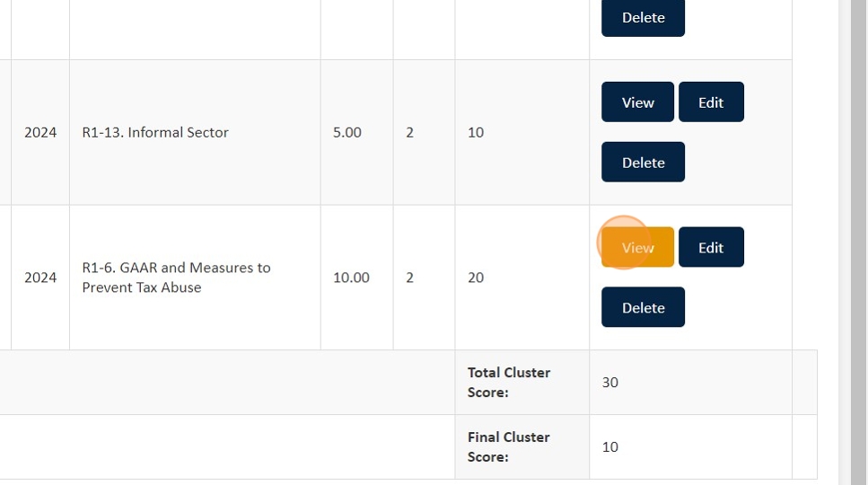The image size is (868, 485).
Task: Delete the R1-6 GAAR entry
Action: pyautogui.click(x=643, y=307)
